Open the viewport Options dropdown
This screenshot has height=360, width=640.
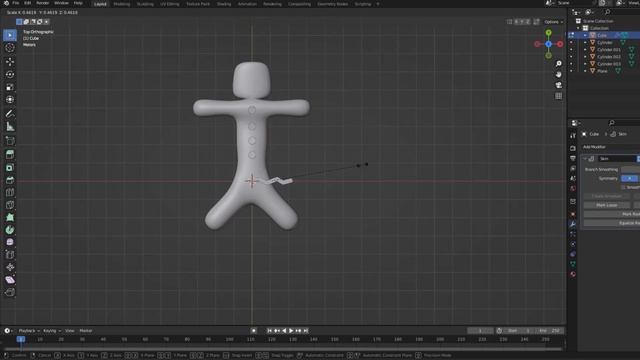click(x=553, y=22)
